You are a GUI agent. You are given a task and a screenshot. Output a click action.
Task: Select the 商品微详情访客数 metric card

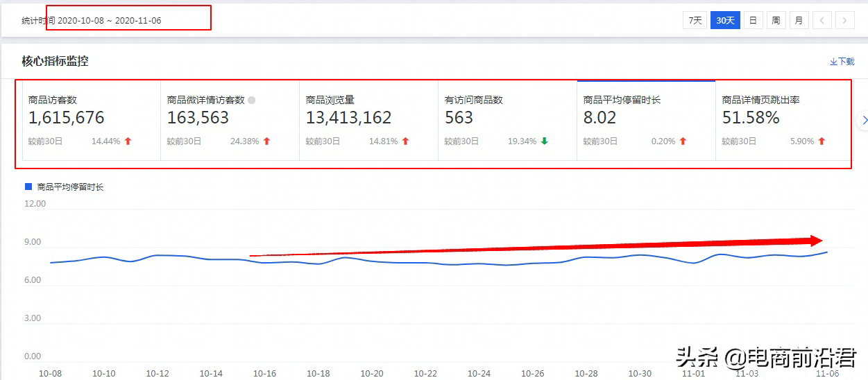point(230,121)
